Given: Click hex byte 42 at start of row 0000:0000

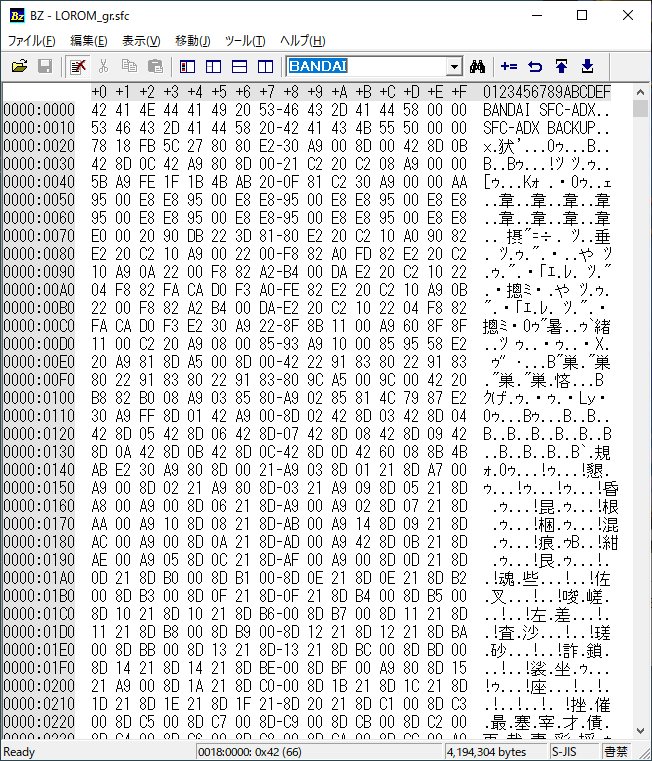Looking at the screenshot, I should 99,110.
